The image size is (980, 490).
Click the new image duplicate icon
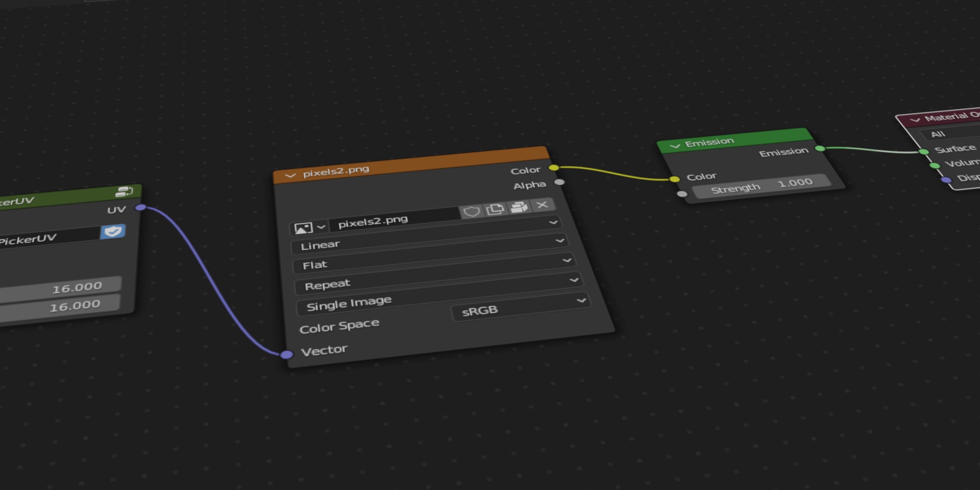[495, 209]
